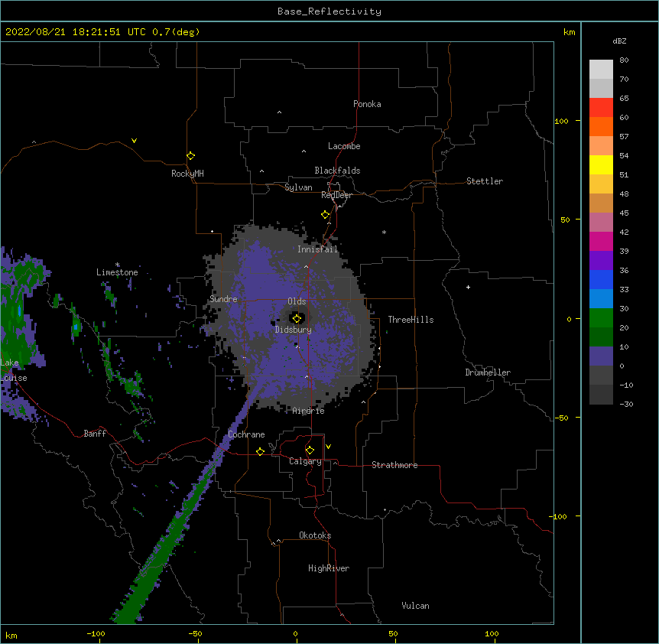Image resolution: width=659 pixels, height=644 pixels.
Task: Click the white plus marker northwest of Drumheller
Action: pyautogui.click(x=468, y=287)
